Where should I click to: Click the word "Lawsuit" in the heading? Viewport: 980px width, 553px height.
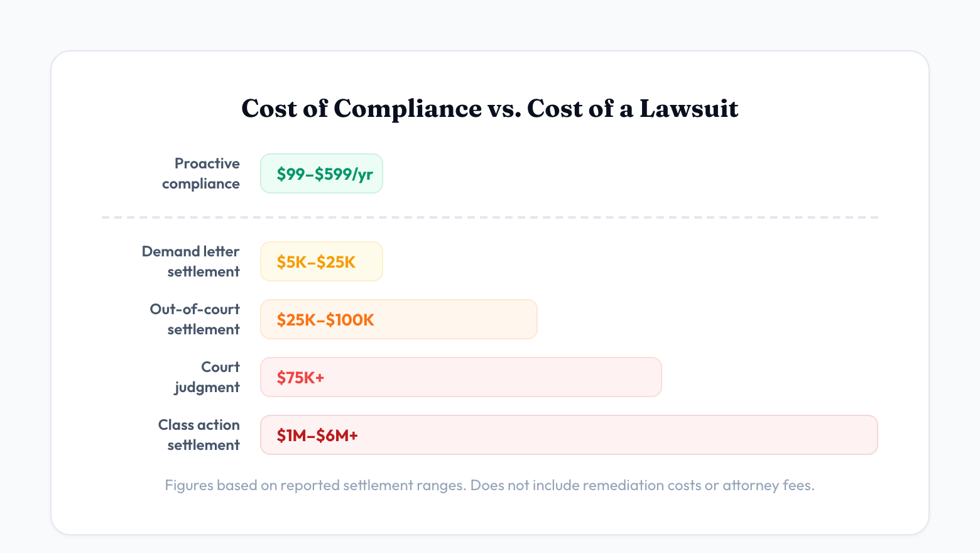(x=689, y=109)
